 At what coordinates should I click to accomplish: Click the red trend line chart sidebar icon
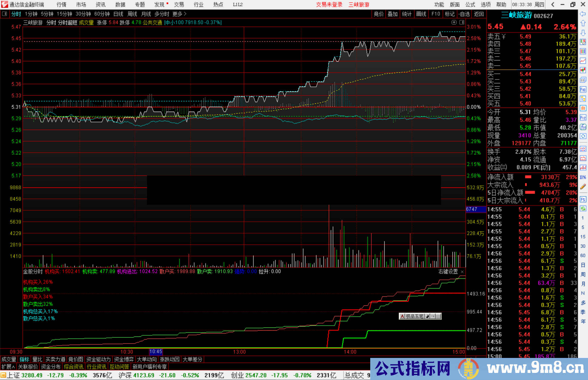coord(583,61)
